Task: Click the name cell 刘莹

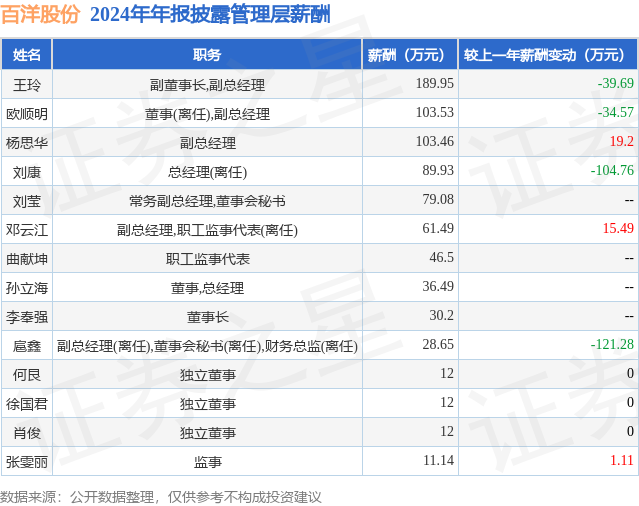Action: click(26, 201)
